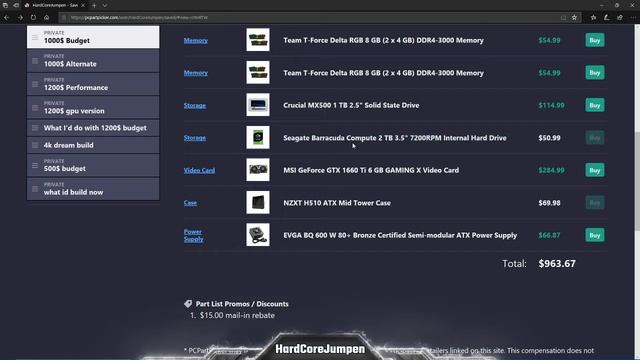Open the Case category link
The image size is (640, 360).
[190, 202]
